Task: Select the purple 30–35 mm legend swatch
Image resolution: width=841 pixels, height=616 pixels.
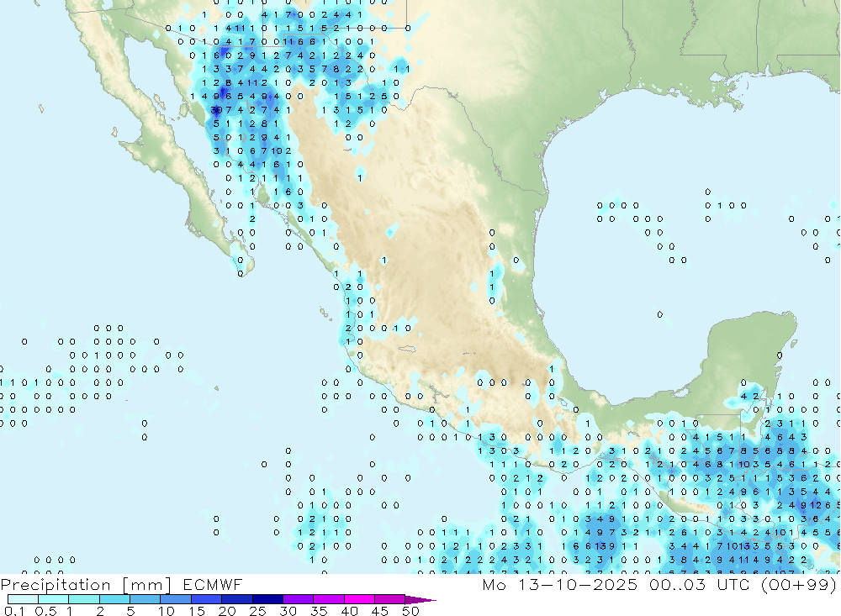Action: coord(299,599)
